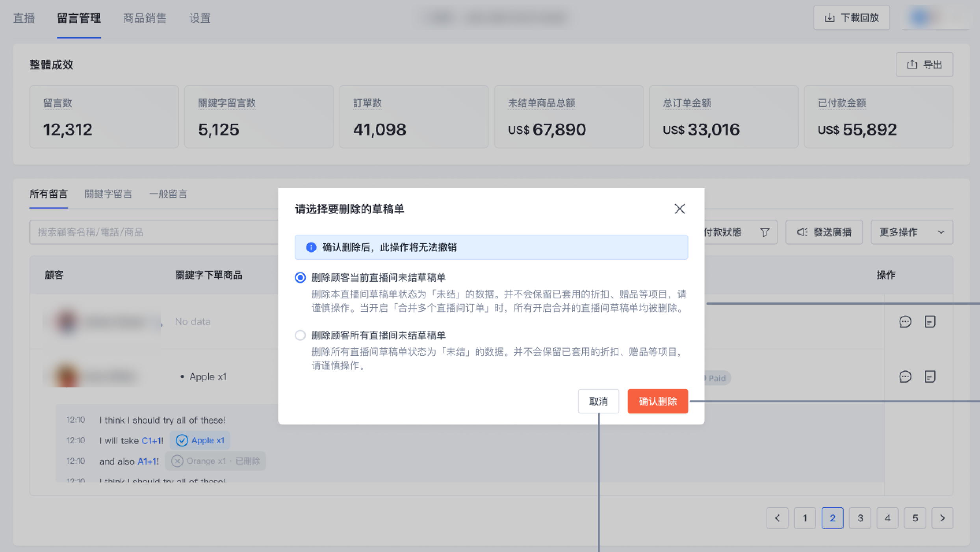Click the 訂單数 stat card
The image size is (980, 552).
tap(414, 117)
